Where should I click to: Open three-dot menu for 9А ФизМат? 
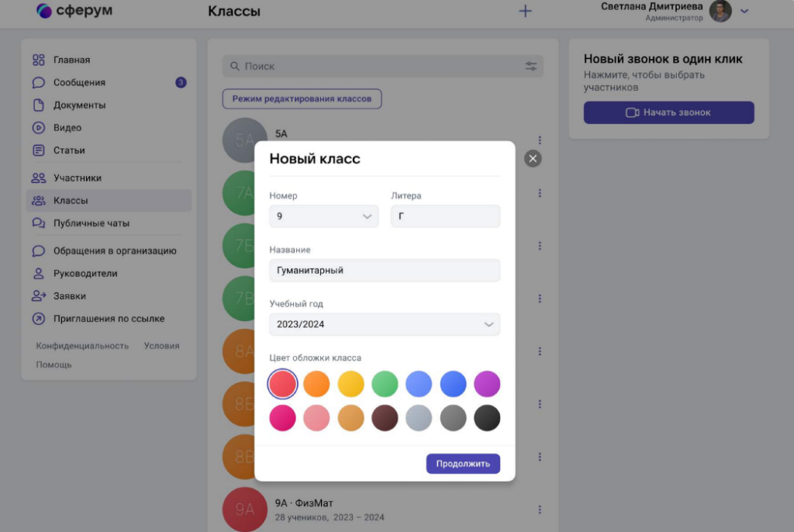point(540,510)
